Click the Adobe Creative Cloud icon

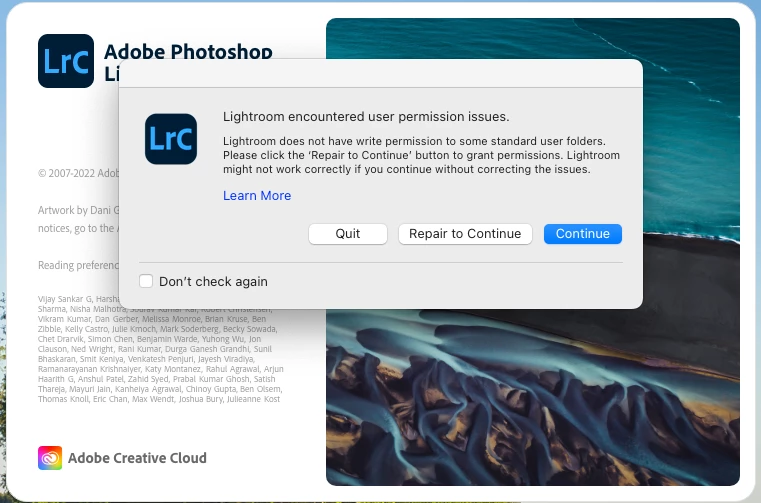pyautogui.click(x=50, y=458)
